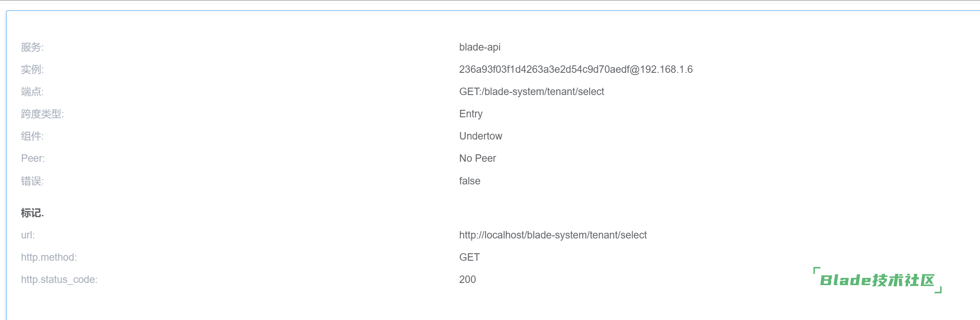Screen dimensions: 980x320
Task: Click the GET:/blade-system/tenant/select endpoint value
Action: tap(531, 92)
